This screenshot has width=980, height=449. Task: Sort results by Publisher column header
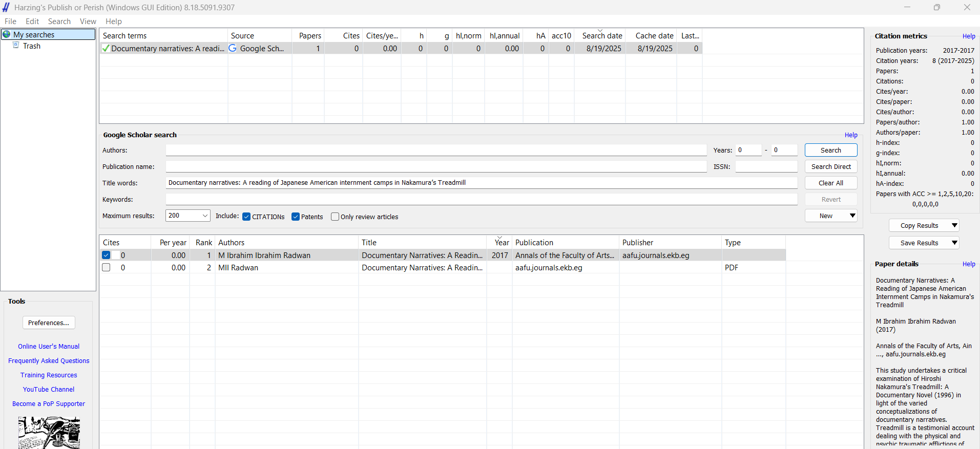[x=671, y=242]
